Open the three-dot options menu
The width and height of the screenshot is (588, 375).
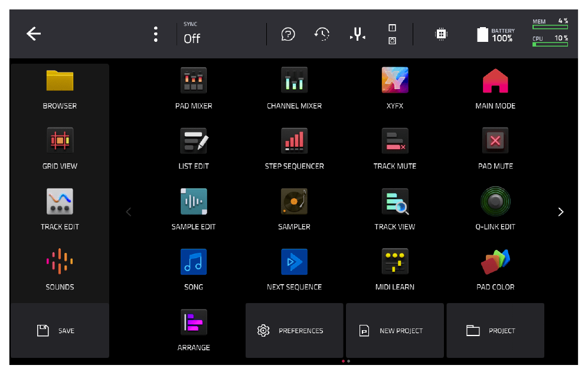tap(156, 34)
